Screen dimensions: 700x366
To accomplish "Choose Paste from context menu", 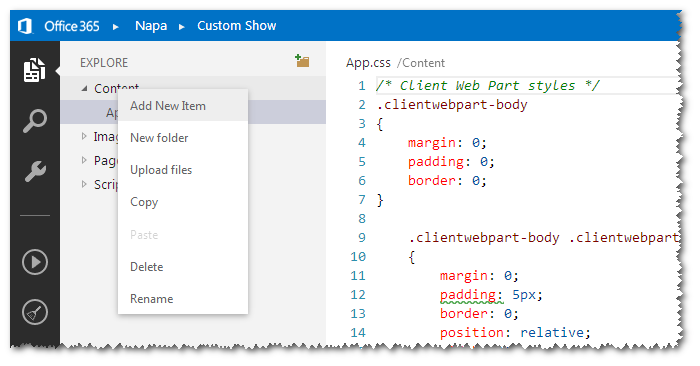I will point(183,235).
